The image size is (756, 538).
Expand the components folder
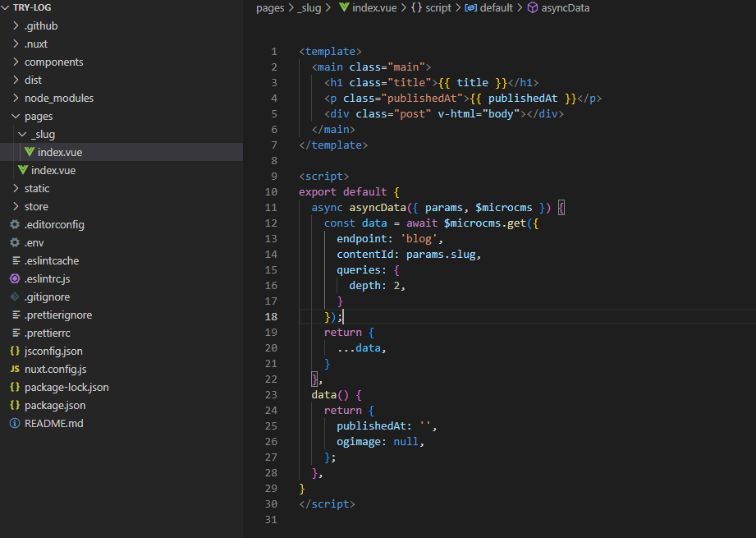(x=53, y=62)
